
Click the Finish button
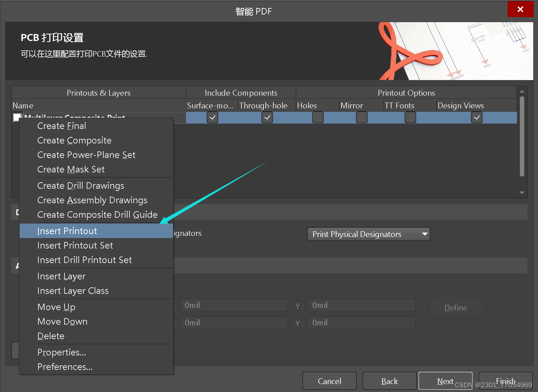coord(506,381)
